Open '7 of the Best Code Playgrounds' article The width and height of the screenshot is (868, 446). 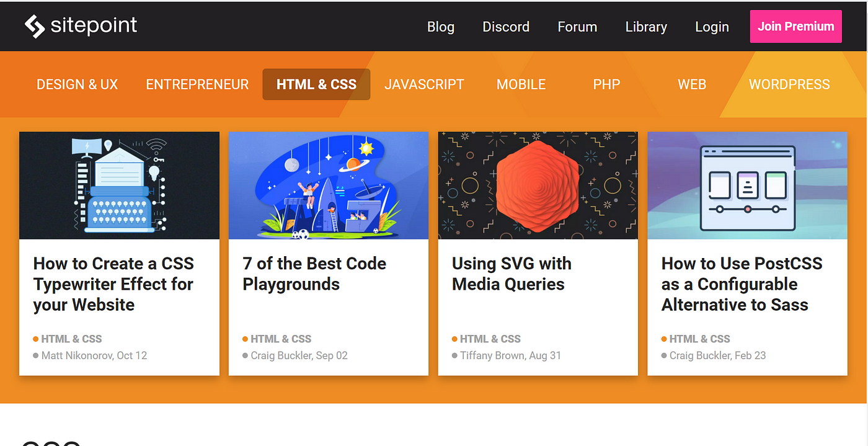point(314,274)
